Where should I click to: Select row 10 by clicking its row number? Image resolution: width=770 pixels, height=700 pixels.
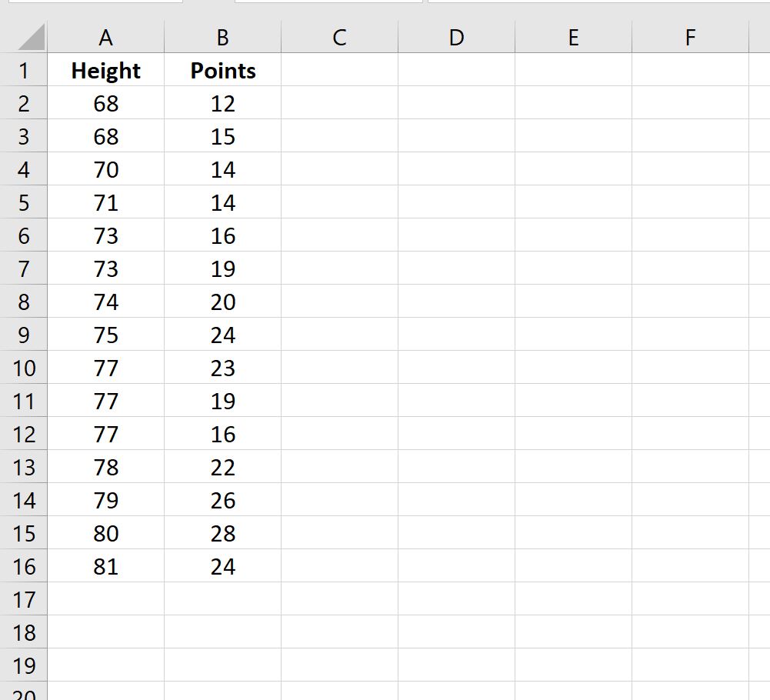[x=24, y=368]
